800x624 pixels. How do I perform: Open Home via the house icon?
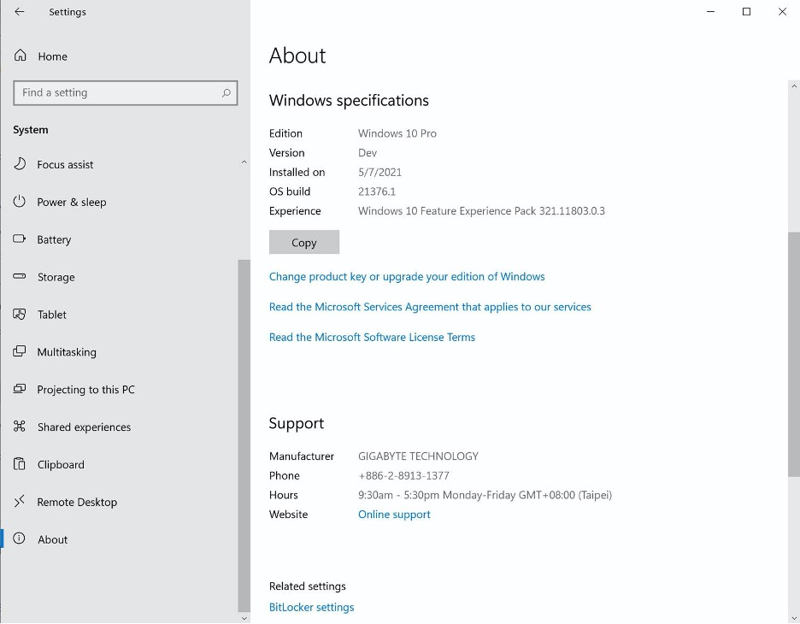click(x=20, y=56)
